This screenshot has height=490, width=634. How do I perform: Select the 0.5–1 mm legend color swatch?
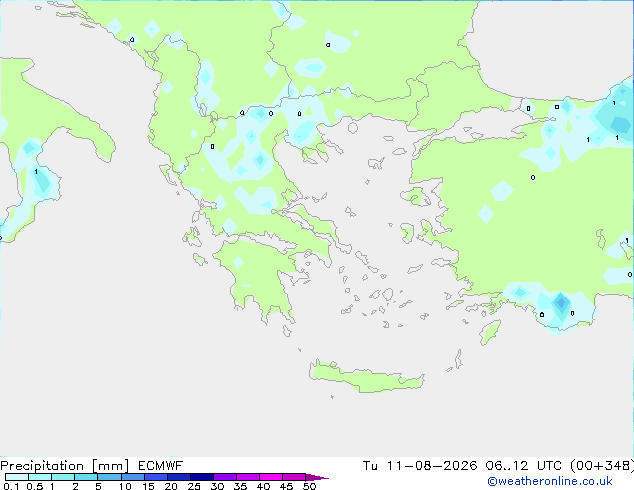[40, 477]
